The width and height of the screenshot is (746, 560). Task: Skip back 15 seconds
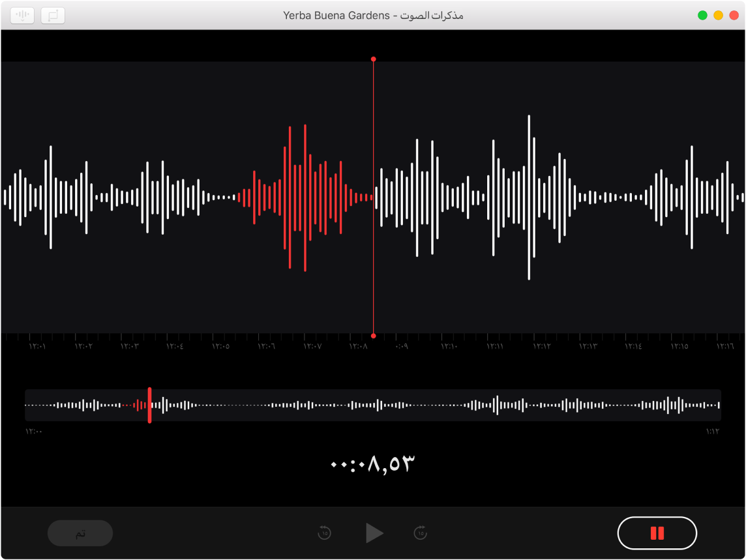coord(324,533)
